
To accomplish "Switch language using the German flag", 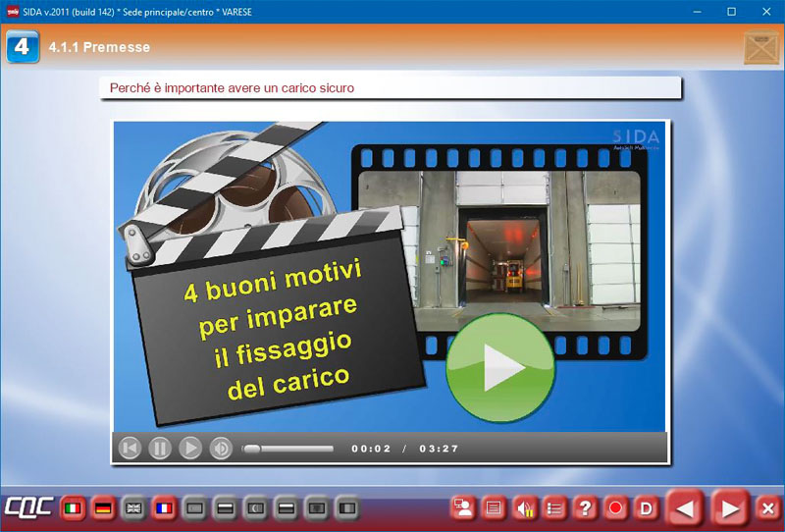I will click(102, 508).
